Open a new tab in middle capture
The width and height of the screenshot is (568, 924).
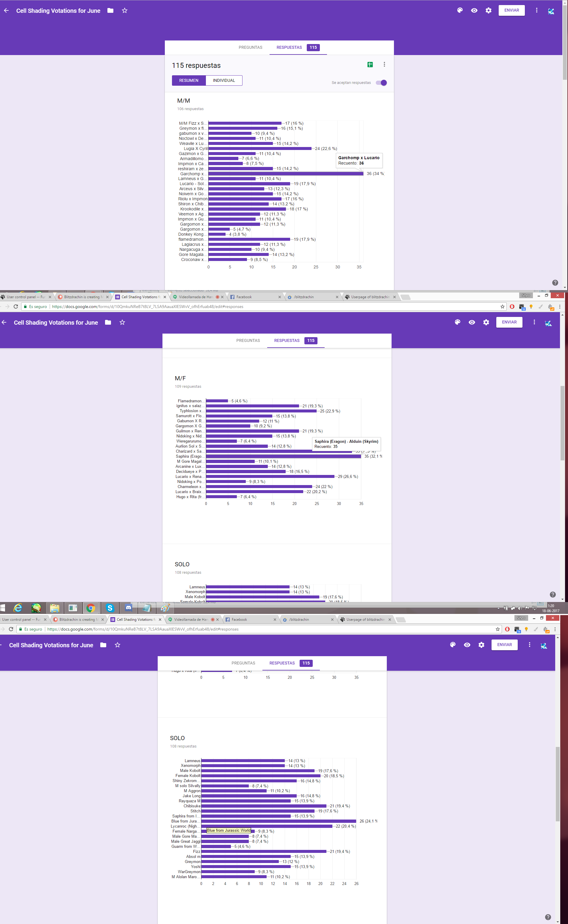pos(405,297)
